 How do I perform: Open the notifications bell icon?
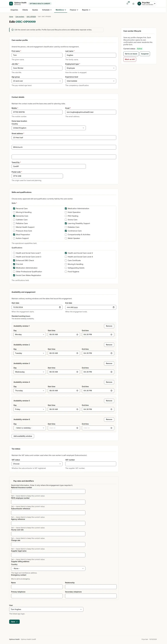click(x=127, y=4)
